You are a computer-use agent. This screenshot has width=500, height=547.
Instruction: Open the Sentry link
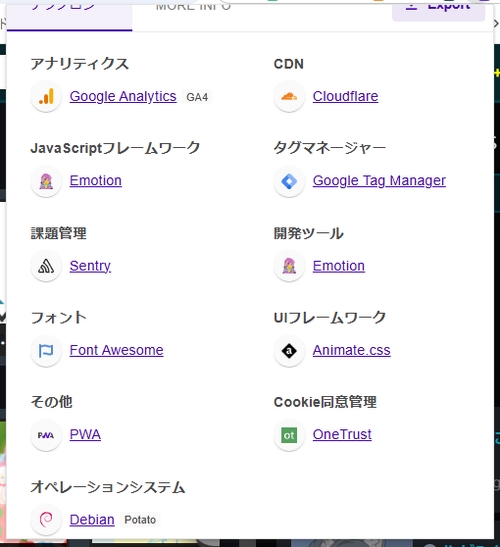pyautogui.click(x=90, y=266)
